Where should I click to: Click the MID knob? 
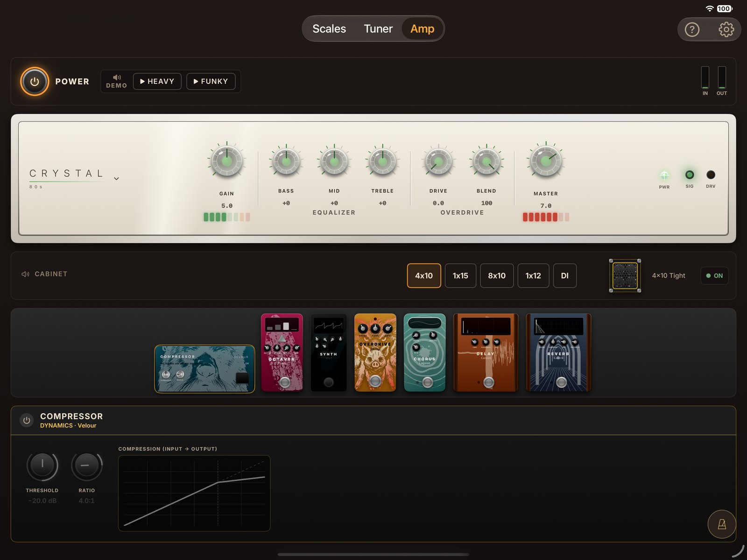334,161
